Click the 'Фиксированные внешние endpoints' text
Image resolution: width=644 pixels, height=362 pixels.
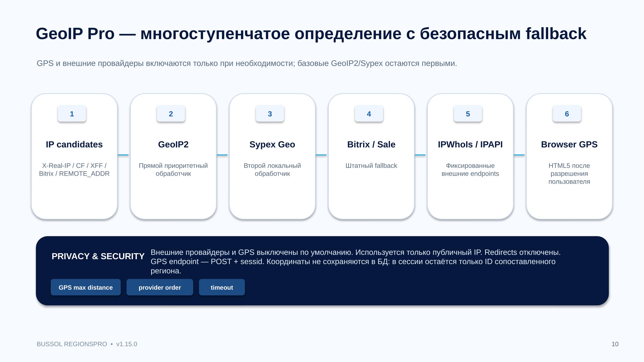click(470, 170)
